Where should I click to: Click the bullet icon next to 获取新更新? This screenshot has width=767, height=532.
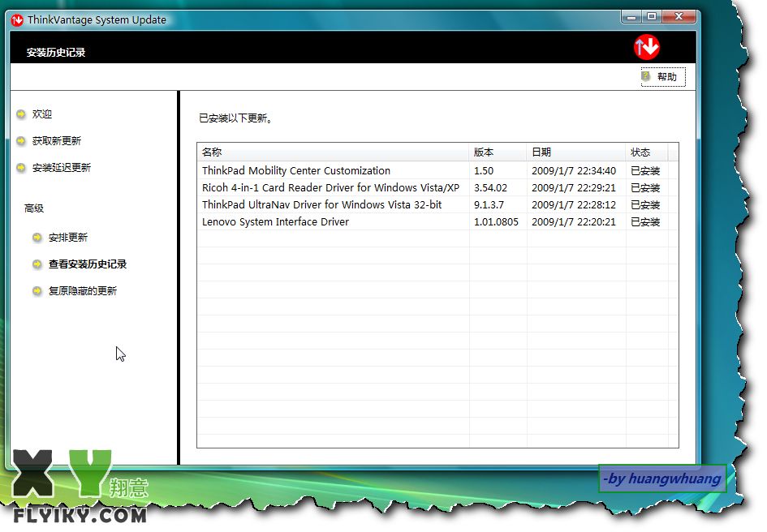coord(21,141)
